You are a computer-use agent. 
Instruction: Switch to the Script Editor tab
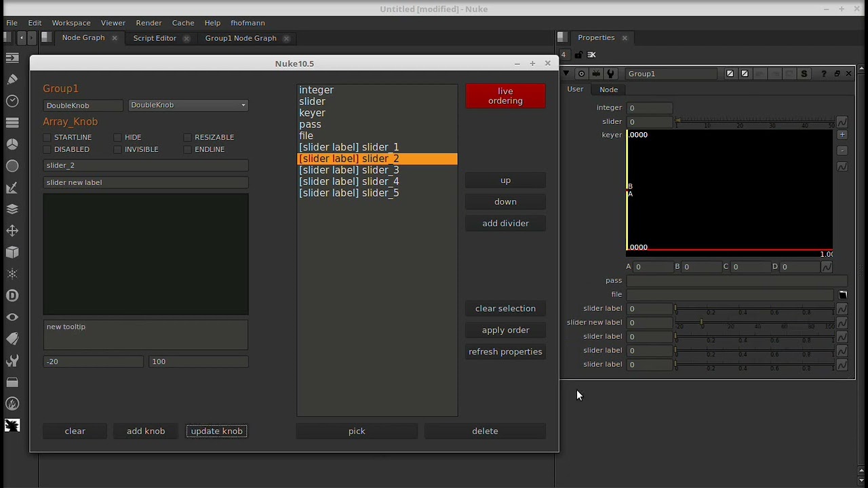[155, 38]
